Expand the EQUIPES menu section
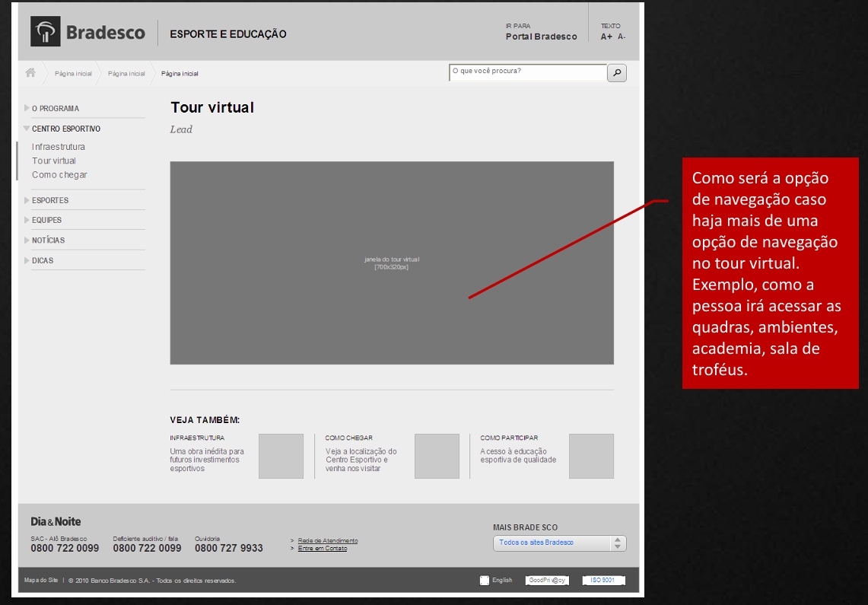Image resolution: width=868 pixels, height=605 pixels. coord(27,220)
